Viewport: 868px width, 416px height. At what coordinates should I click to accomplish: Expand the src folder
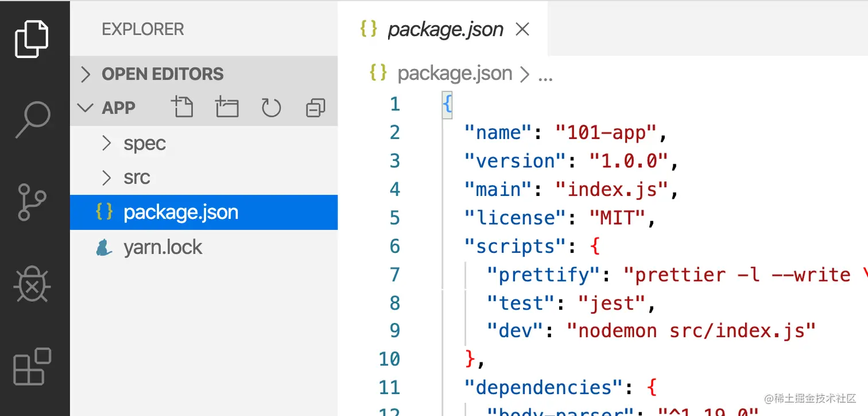tap(137, 178)
